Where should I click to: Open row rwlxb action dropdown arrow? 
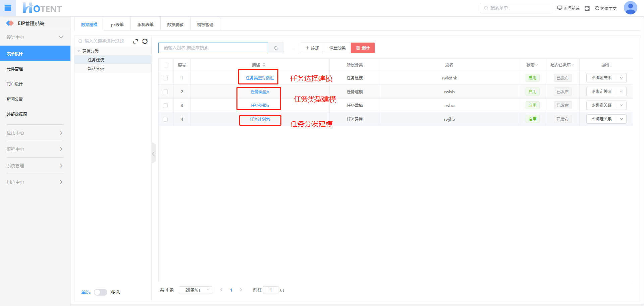tap(622, 91)
